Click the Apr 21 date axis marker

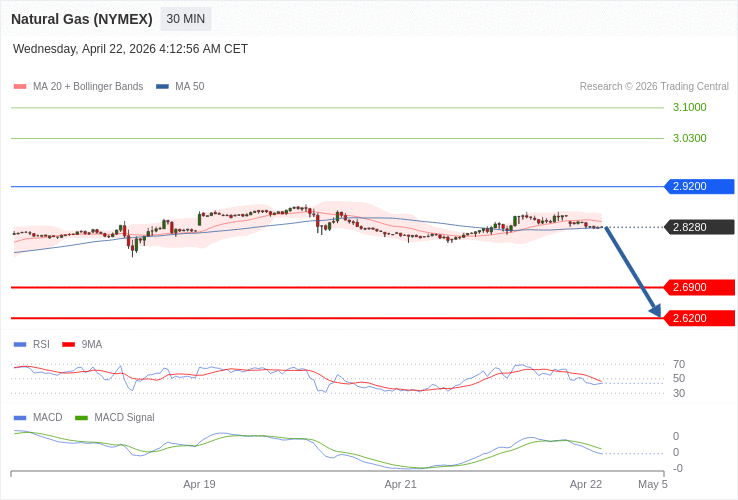(400, 484)
